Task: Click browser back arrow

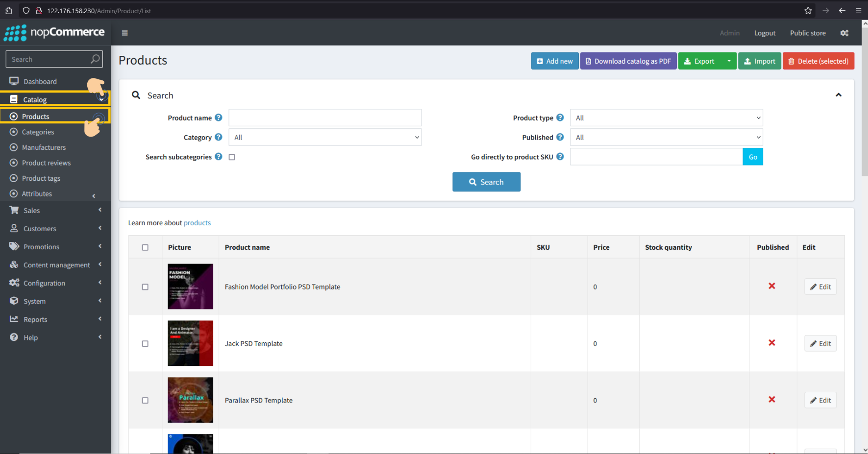Action: (x=842, y=10)
